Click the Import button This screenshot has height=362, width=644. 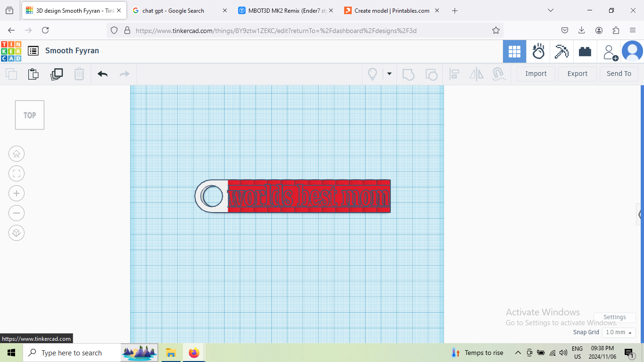(x=536, y=74)
